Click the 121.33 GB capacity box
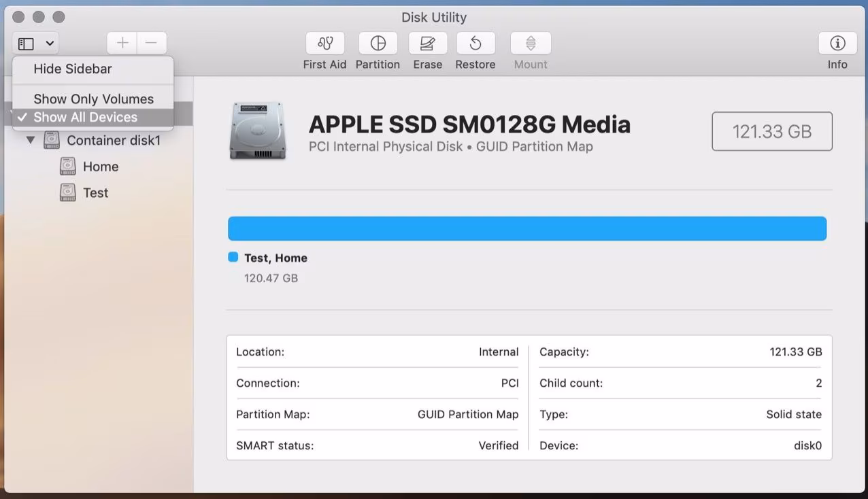The height and width of the screenshot is (499, 868). [x=772, y=131]
